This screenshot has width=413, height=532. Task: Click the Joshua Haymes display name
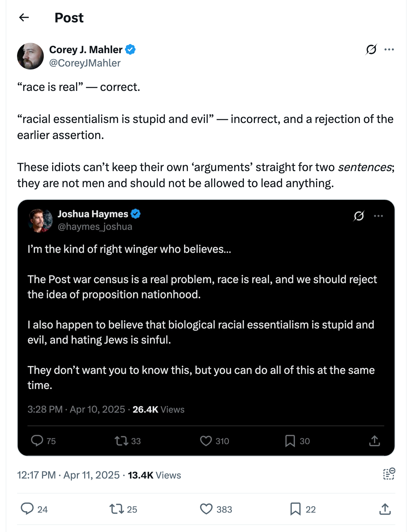coord(93,214)
